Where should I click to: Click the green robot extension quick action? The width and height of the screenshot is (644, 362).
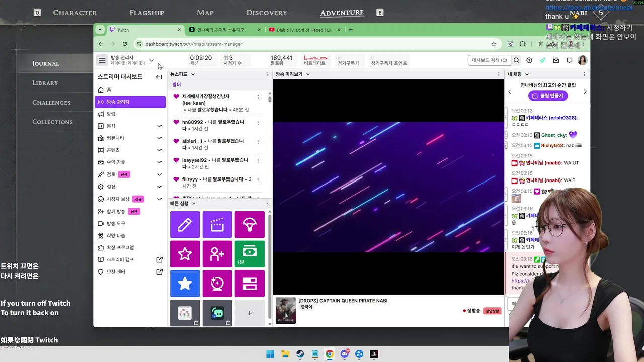pos(217,313)
